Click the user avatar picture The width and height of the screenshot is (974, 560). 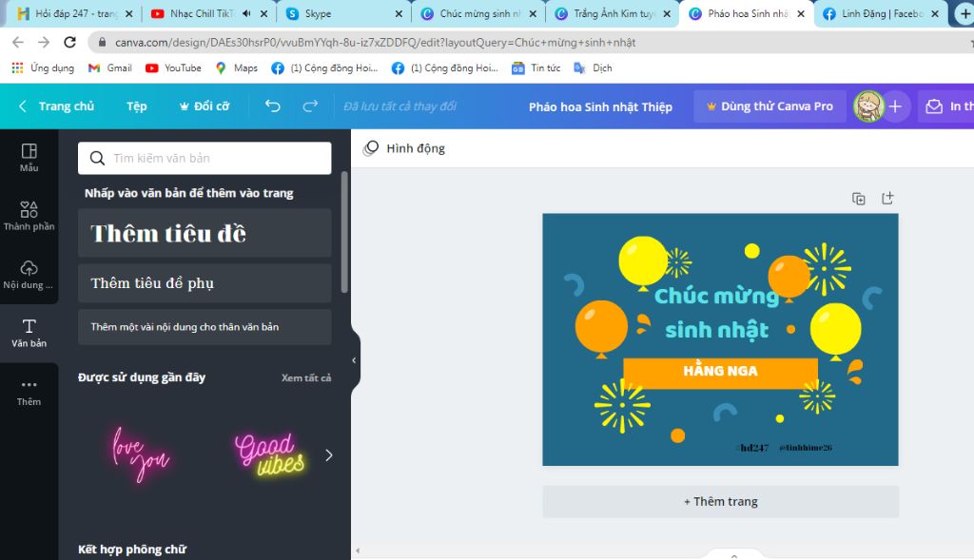coord(867,106)
